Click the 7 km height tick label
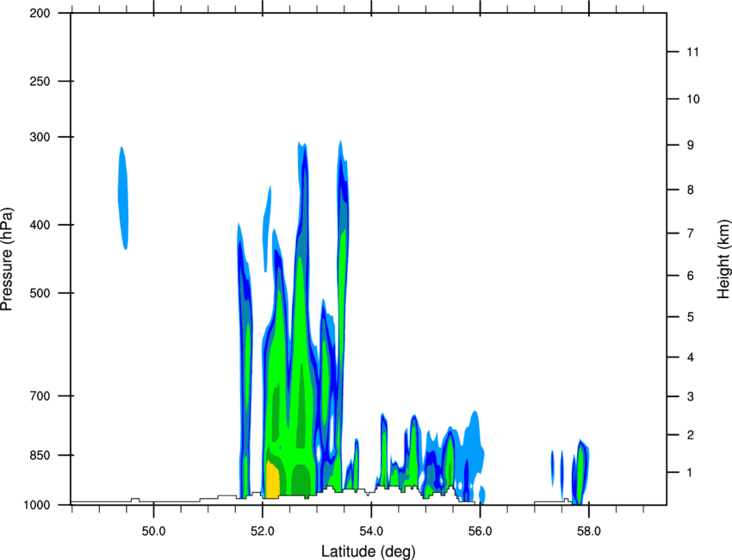The height and width of the screenshot is (560, 732). [691, 233]
